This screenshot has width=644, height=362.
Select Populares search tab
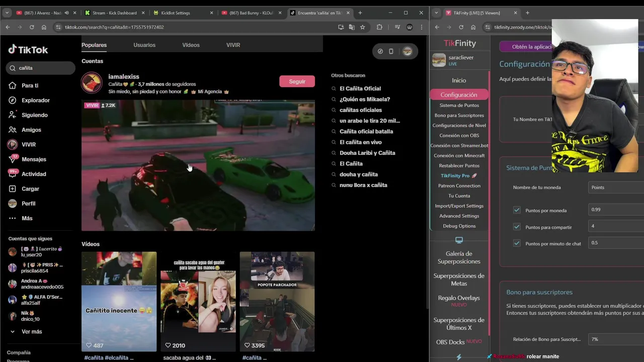94,45
